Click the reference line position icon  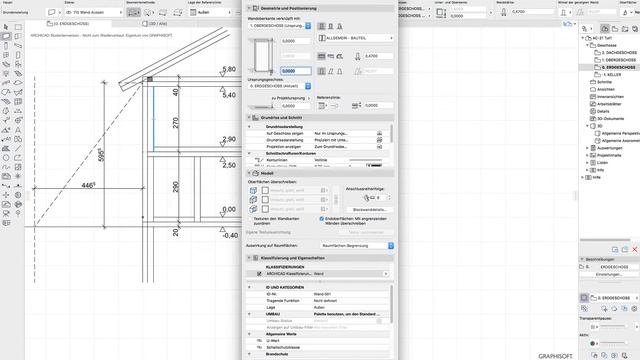tap(322, 106)
